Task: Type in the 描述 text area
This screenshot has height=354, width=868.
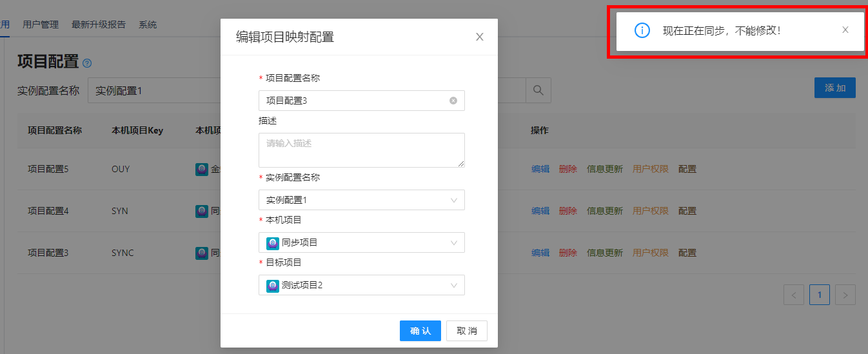Action: [x=361, y=150]
